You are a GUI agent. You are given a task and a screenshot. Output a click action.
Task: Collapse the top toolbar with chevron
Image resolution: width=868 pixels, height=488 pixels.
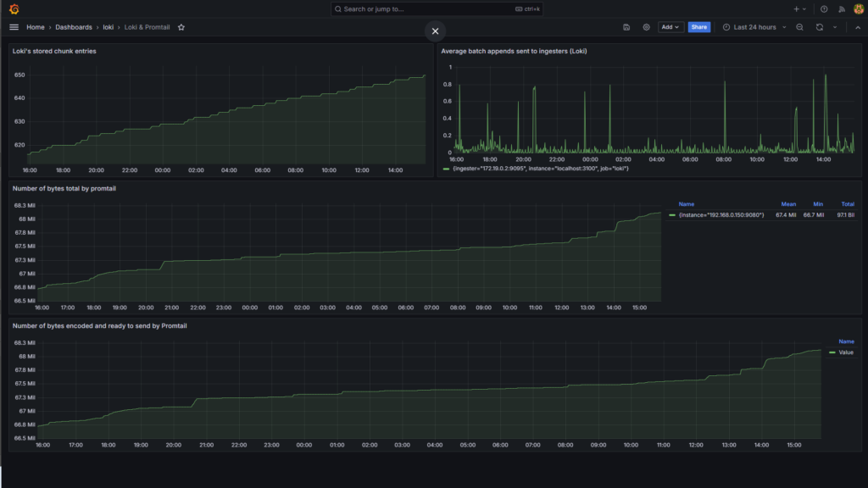click(x=858, y=27)
